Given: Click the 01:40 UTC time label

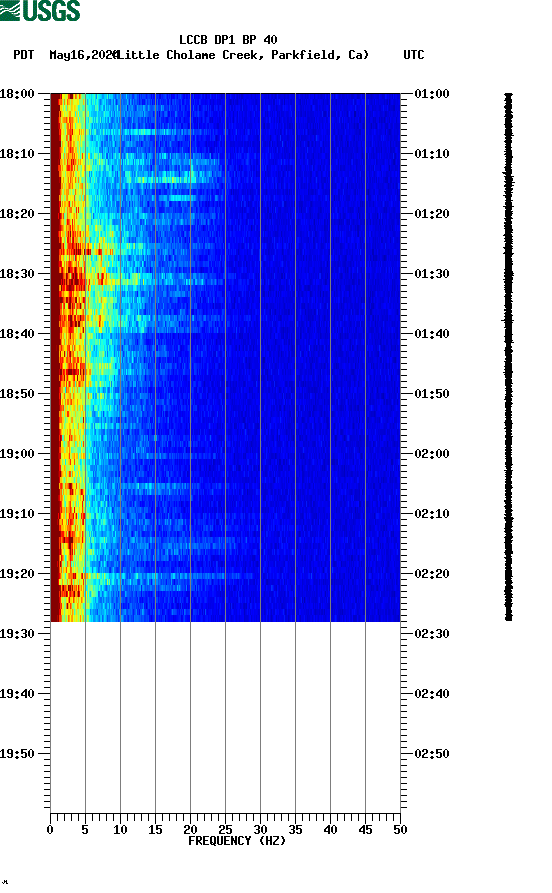Looking at the screenshot, I should click(x=432, y=334).
